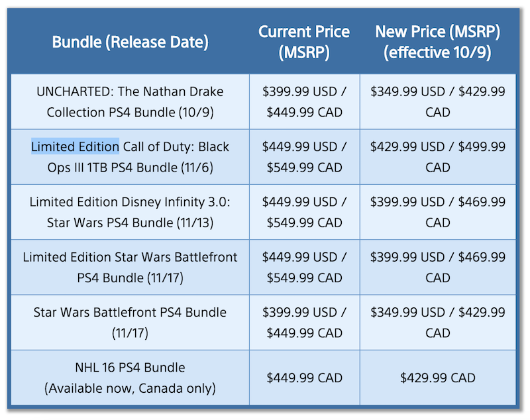
Task: Select the Call of Duty current price cell
Action: pyautogui.click(x=304, y=156)
